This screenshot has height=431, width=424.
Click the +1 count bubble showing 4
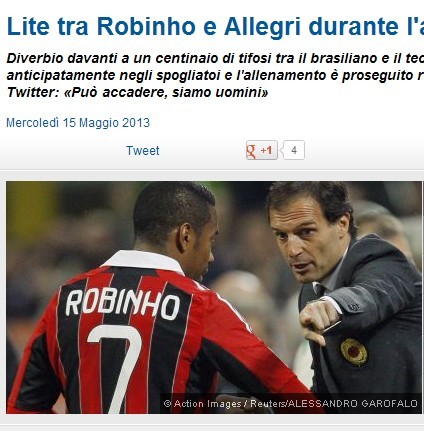[293, 150]
